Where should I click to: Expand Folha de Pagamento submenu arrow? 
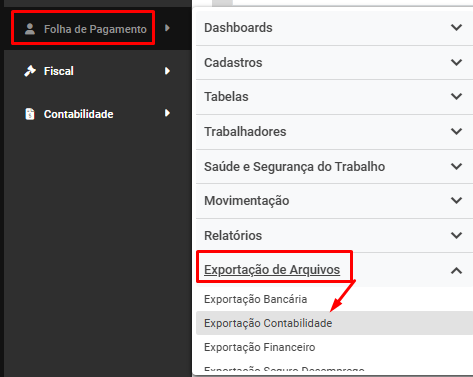(x=168, y=28)
